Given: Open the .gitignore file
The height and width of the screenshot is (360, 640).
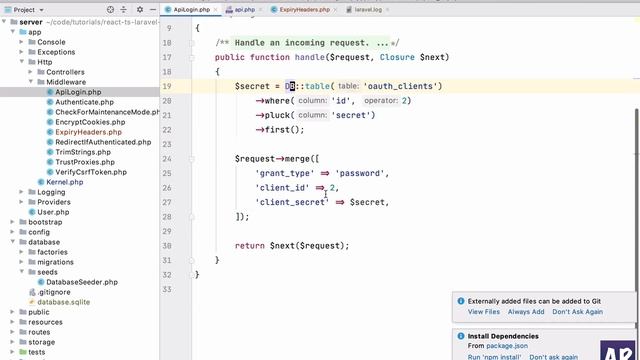Looking at the screenshot, I should 54,292.
